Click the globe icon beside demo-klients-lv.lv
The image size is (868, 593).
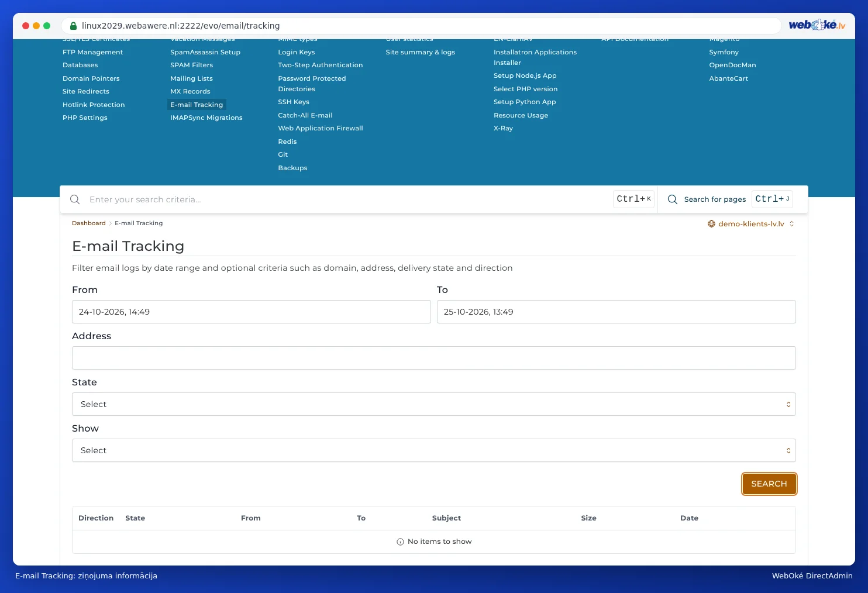tap(711, 224)
